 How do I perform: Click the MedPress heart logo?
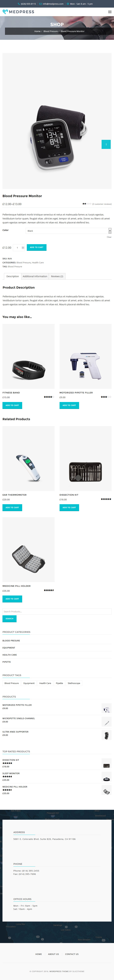pos(5,12)
